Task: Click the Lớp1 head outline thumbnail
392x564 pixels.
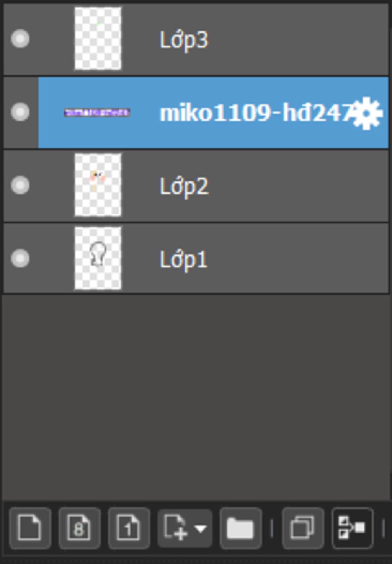Action: [x=98, y=258]
